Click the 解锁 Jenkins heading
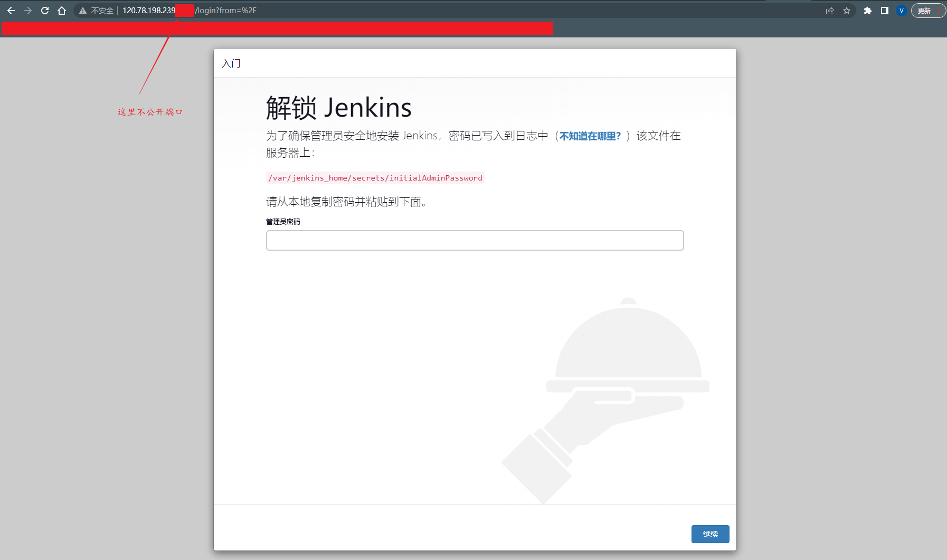This screenshot has height=560, width=947. click(x=339, y=108)
